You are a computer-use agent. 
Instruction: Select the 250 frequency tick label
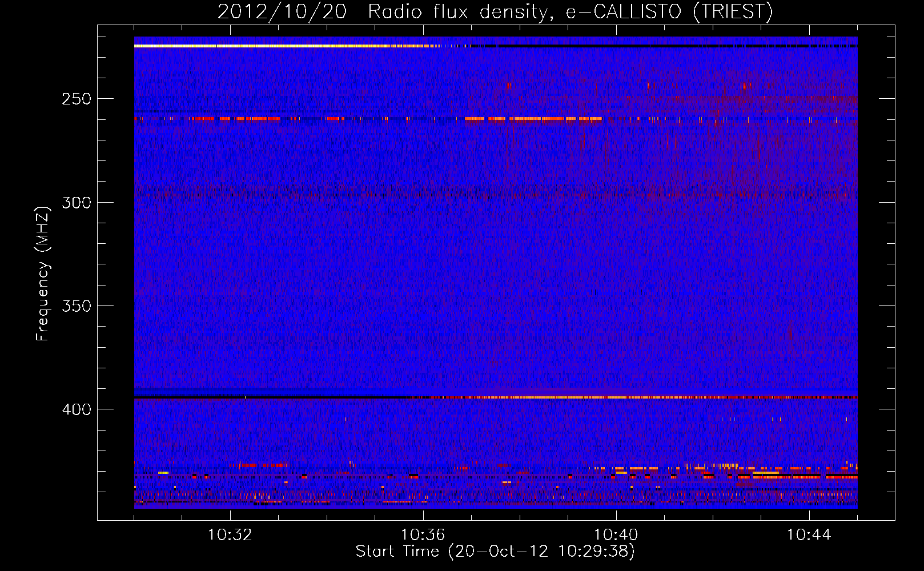tap(76, 99)
